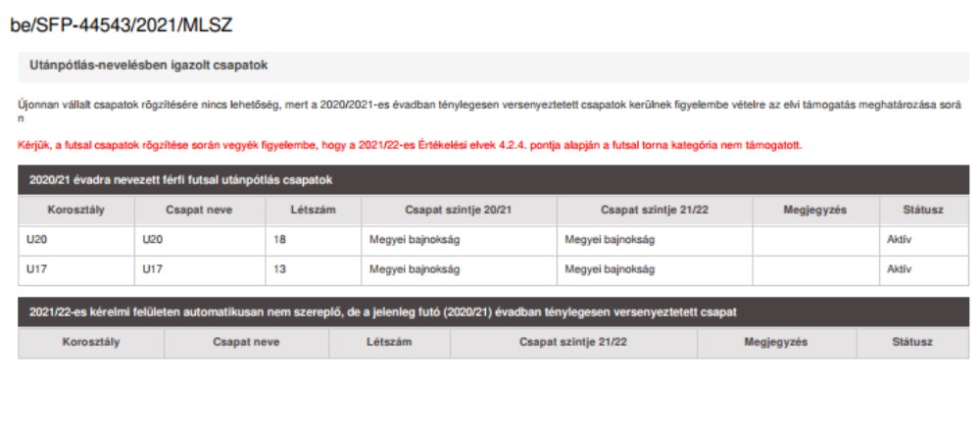Image resolution: width=980 pixels, height=431 pixels.
Task: Click Csapat neve header in first table
Action: (199, 211)
